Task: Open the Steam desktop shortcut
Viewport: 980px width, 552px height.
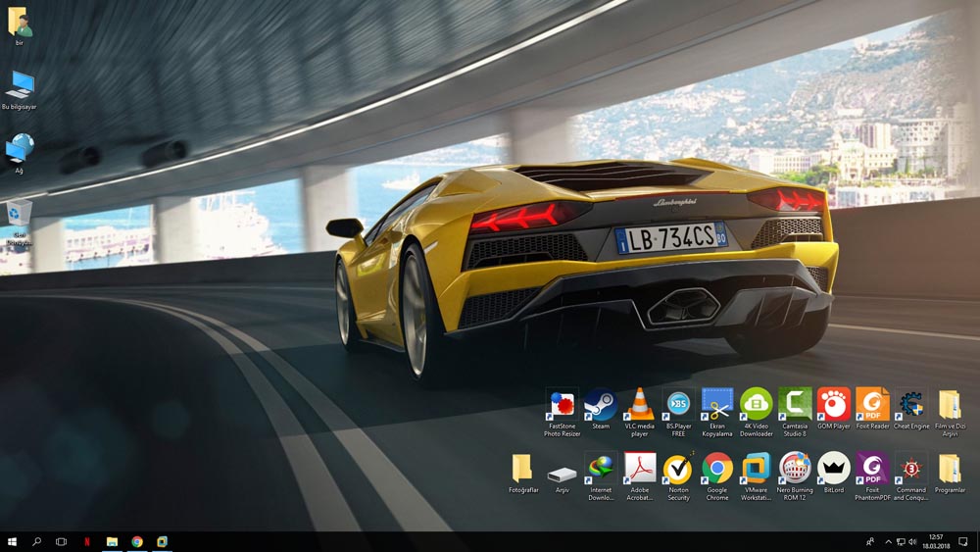Action: [600, 405]
